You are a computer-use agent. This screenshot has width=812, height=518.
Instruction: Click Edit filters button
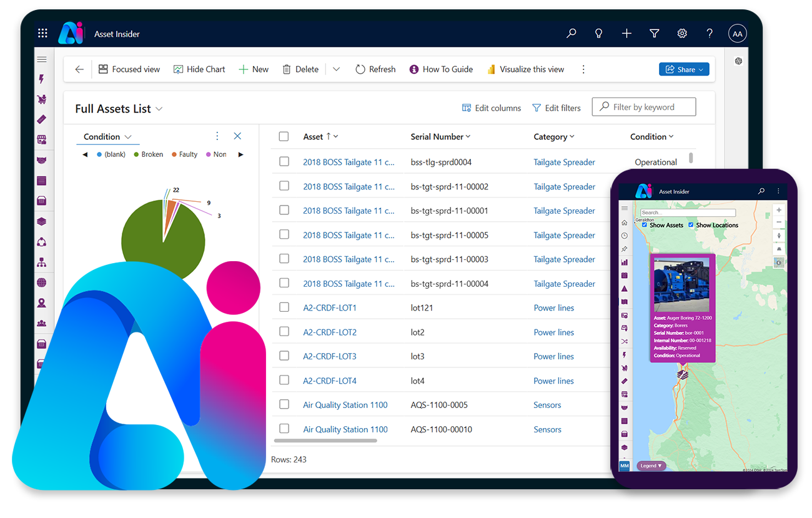pyautogui.click(x=557, y=108)
